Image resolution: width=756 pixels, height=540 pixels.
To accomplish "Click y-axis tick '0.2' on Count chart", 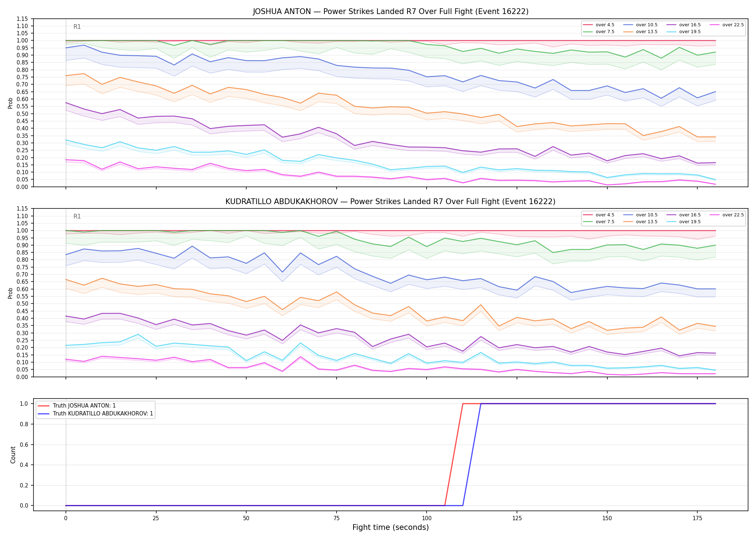I will pyautogui.click(x=24, y=485).
